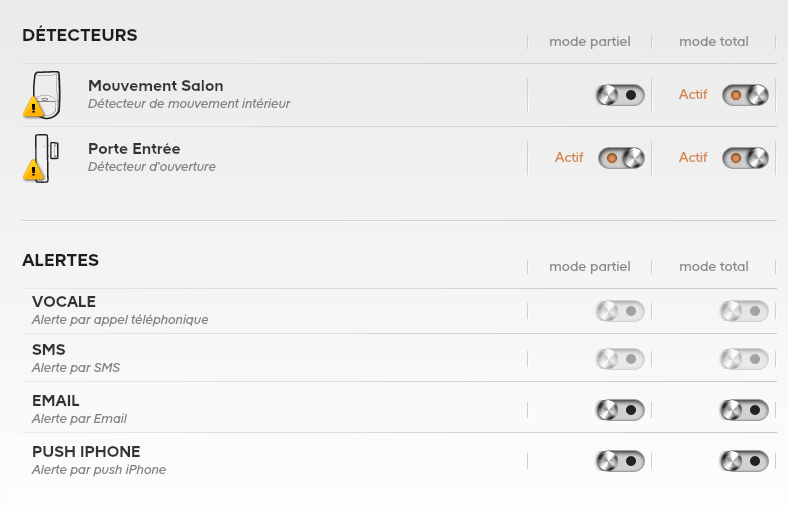Select the Mouvement Salon detector name

coord(156,86)
